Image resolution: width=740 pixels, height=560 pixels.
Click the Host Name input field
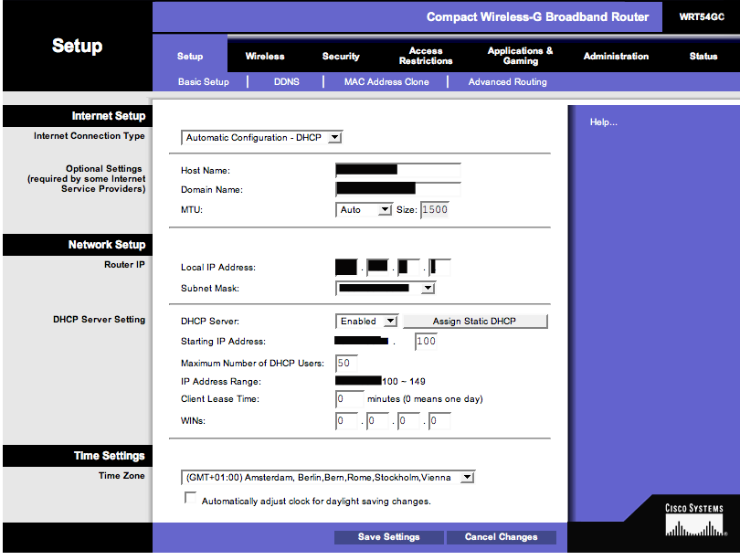point(397,170)
